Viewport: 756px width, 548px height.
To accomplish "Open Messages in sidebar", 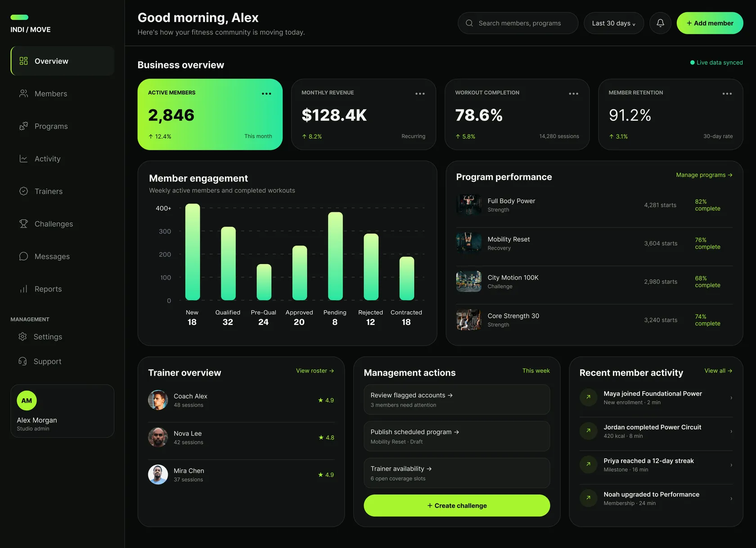I will (62, 256).
